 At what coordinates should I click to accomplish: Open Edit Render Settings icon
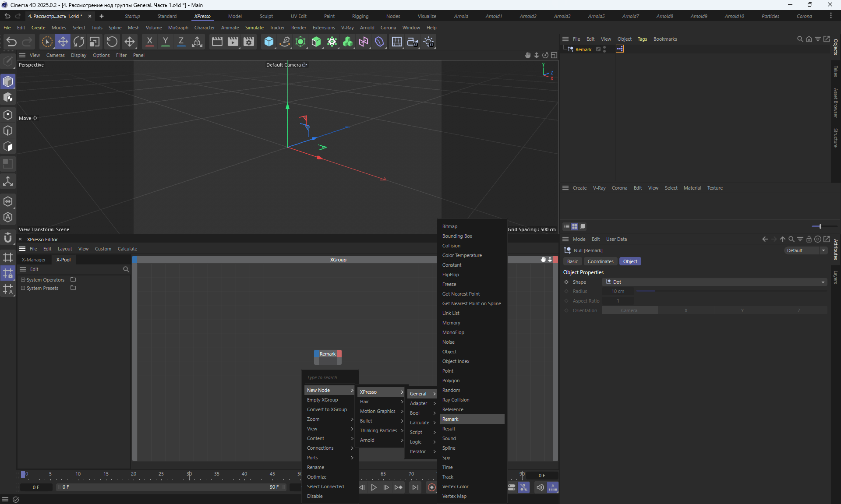249,42
